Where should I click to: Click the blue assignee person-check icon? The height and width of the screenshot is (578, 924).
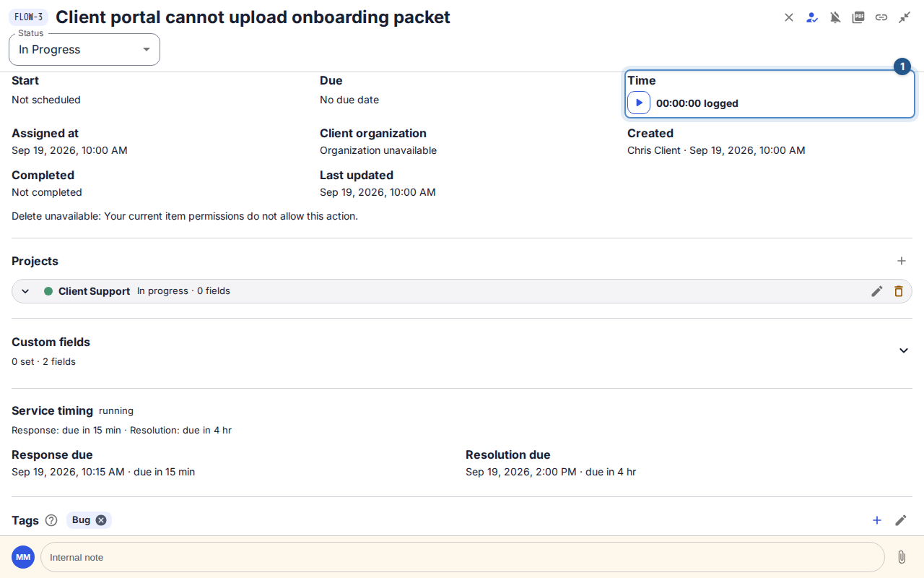[812, 17]
